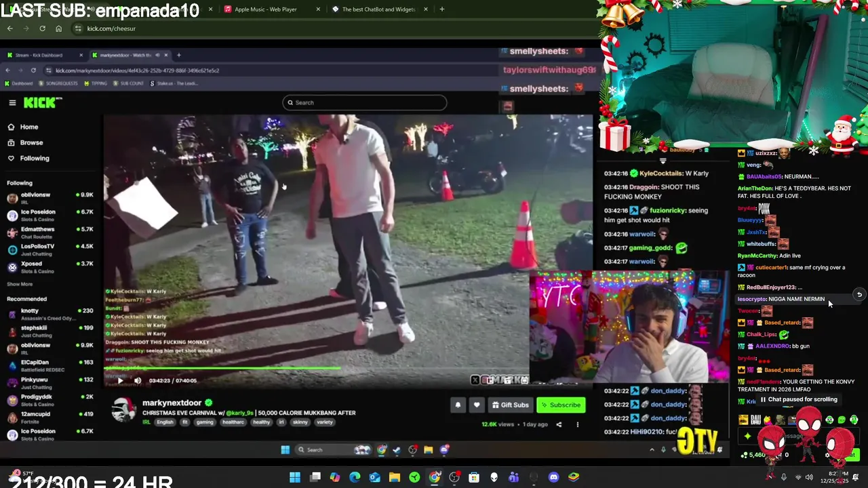
Task: Open the TIPPING bookmark
Action: (x=96, y=83)
